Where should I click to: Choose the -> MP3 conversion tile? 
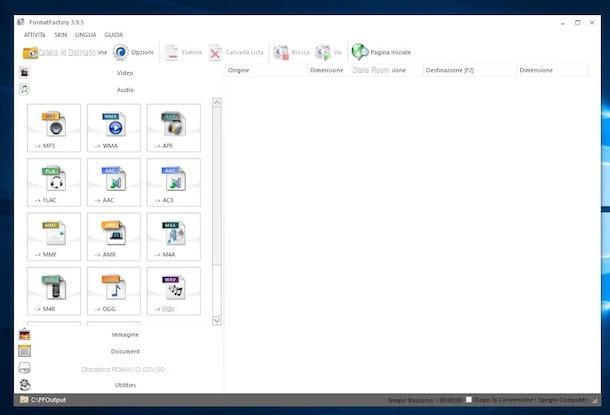(54, 128)
